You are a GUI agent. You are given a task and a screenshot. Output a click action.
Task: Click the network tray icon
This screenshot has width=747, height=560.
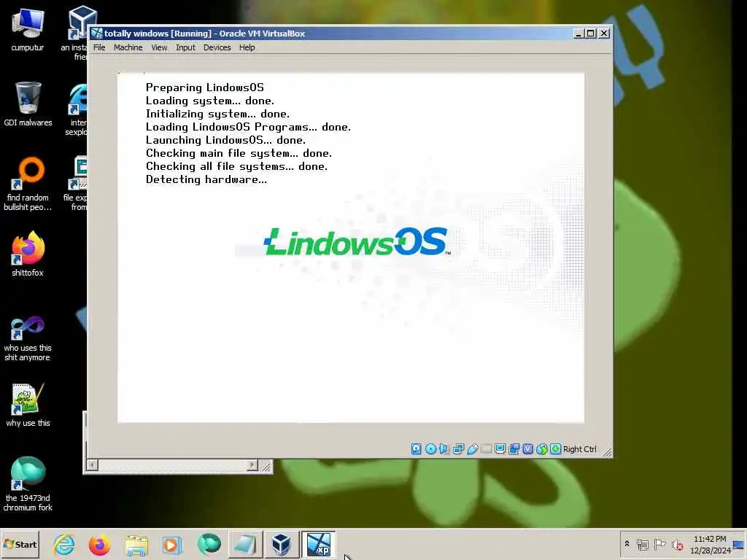(642, 544)
